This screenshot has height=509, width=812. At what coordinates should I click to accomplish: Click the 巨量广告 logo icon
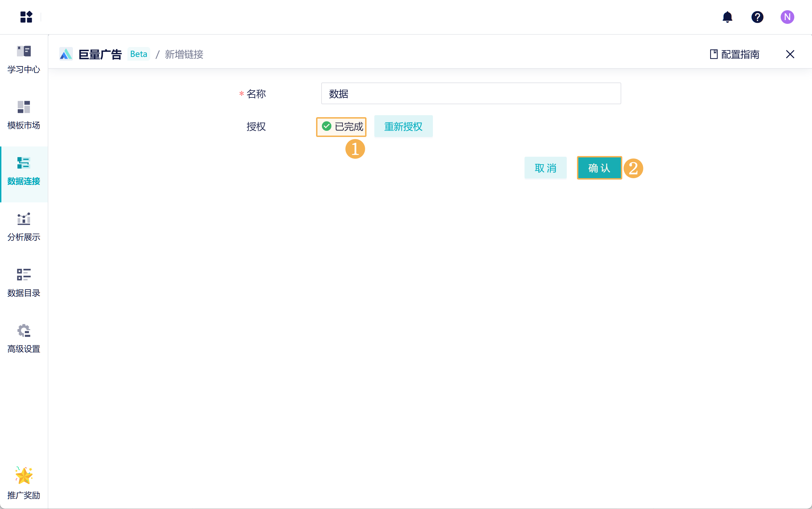[66, 54]
